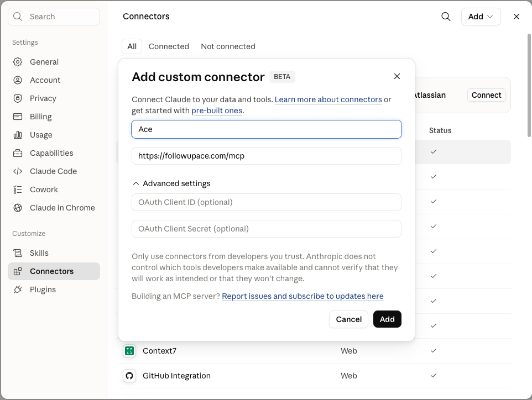Click Connect next to Atlassian
Screen dimensions: 532x400
pos(486,95)
